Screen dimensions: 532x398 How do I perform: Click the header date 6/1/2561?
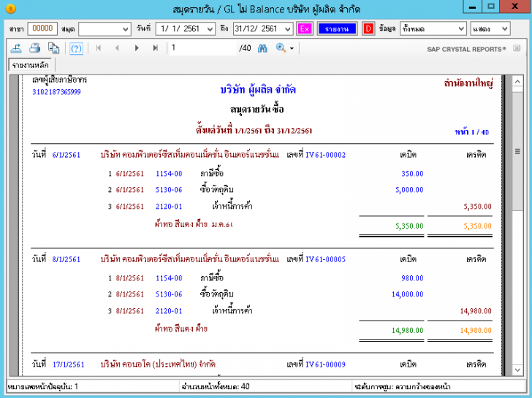coord(66,155)
